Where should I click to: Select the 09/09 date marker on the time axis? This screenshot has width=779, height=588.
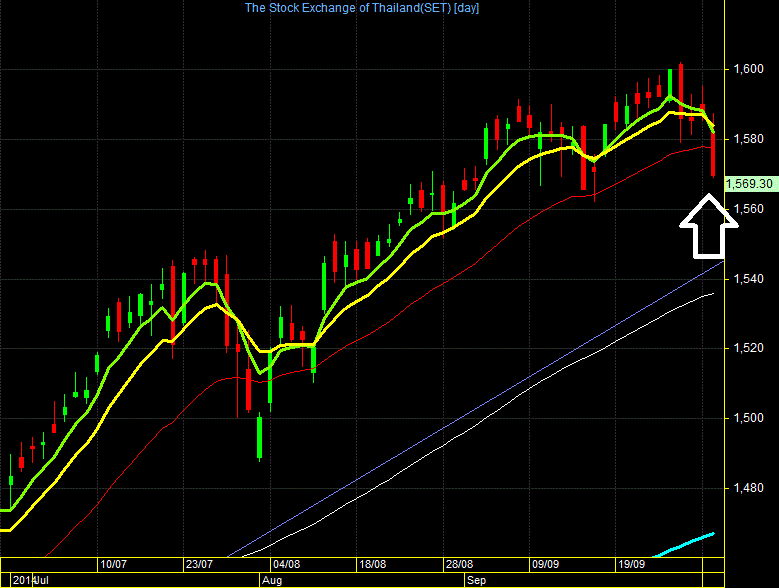click(x=545, y=564)
